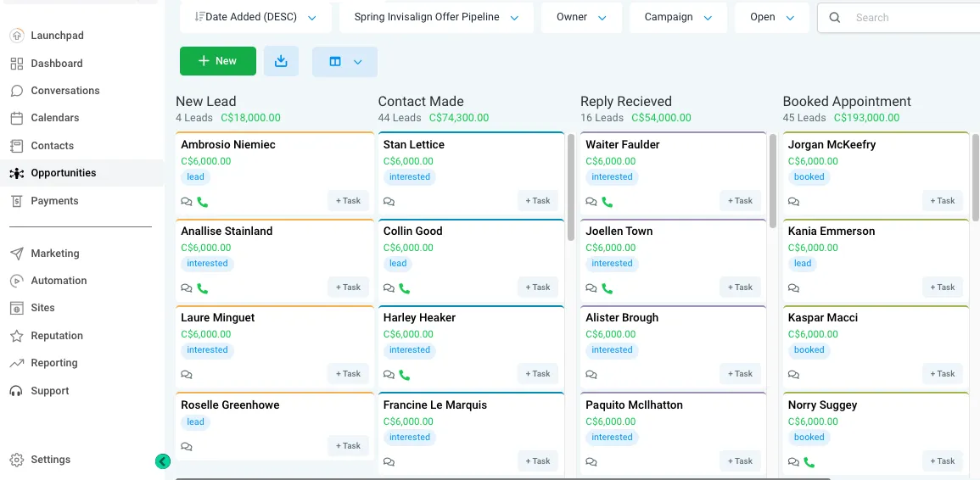Viewport: 980px width, 480px height.
Task: Click the search magnifier icon
Action: 835,18
